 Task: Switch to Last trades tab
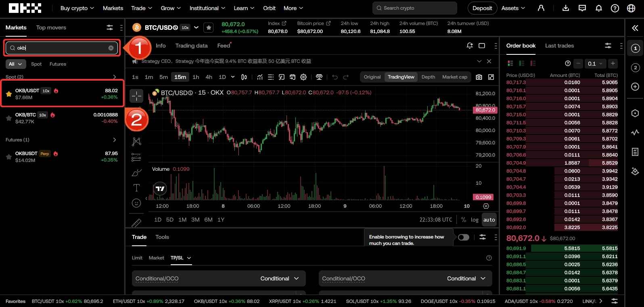point(559,46)
